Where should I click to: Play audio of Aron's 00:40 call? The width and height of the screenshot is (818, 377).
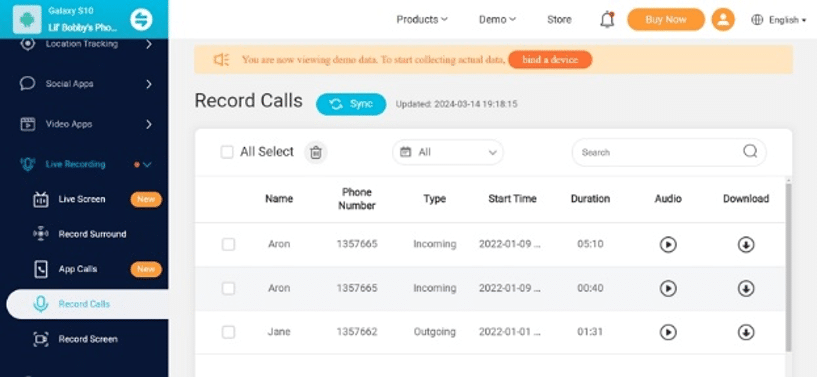pos(668,288)
